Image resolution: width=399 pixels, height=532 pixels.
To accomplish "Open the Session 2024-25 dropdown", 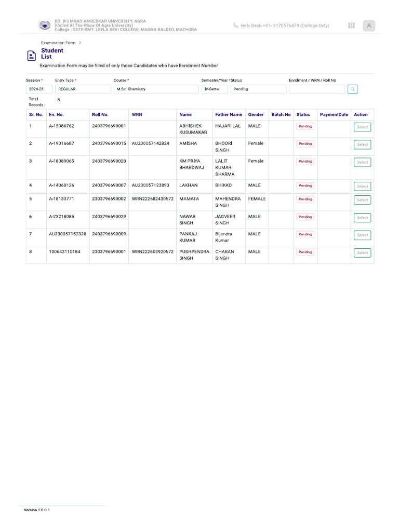I will [x=39, y=89].
